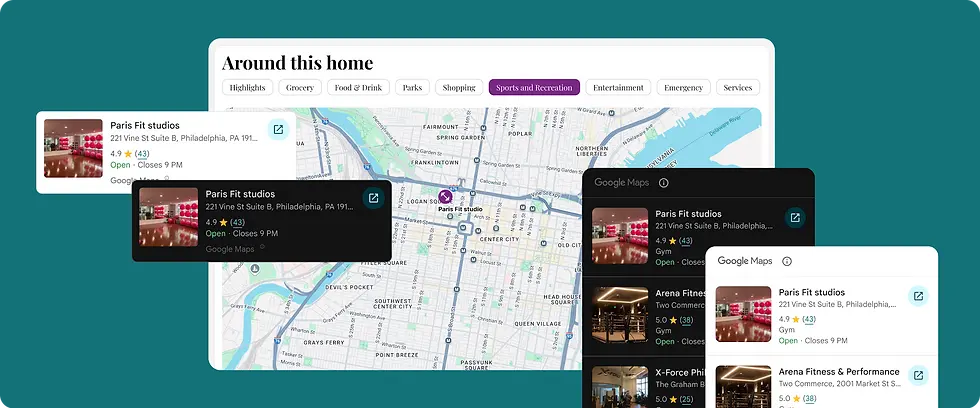Select the Sports and Recreation tab

(x=534, y=87)
